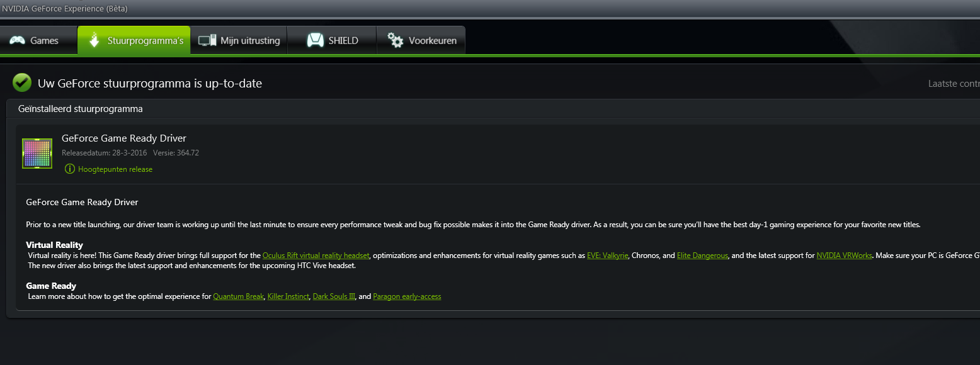Click 'Releasedatum: 28-3-2016' text
The width and height of the screenshot is (980, 365).
click(x=104, y=153)
